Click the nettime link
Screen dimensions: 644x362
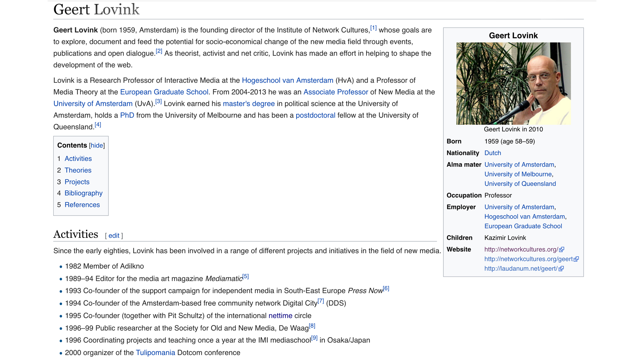280,316
